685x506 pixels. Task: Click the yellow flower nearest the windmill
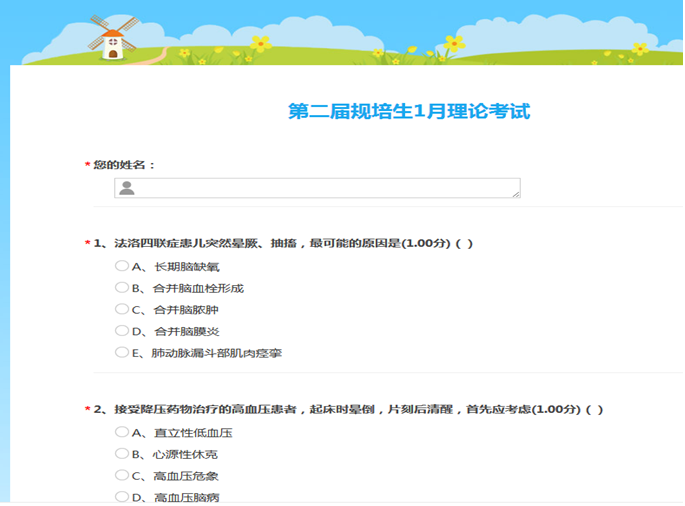point(261,43)
